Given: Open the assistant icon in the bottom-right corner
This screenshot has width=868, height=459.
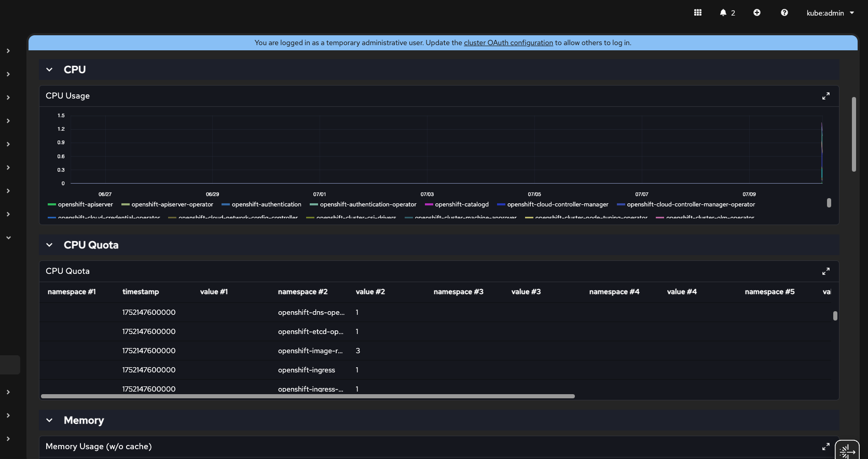Looking at the screenshot, I should coord(847,450).
